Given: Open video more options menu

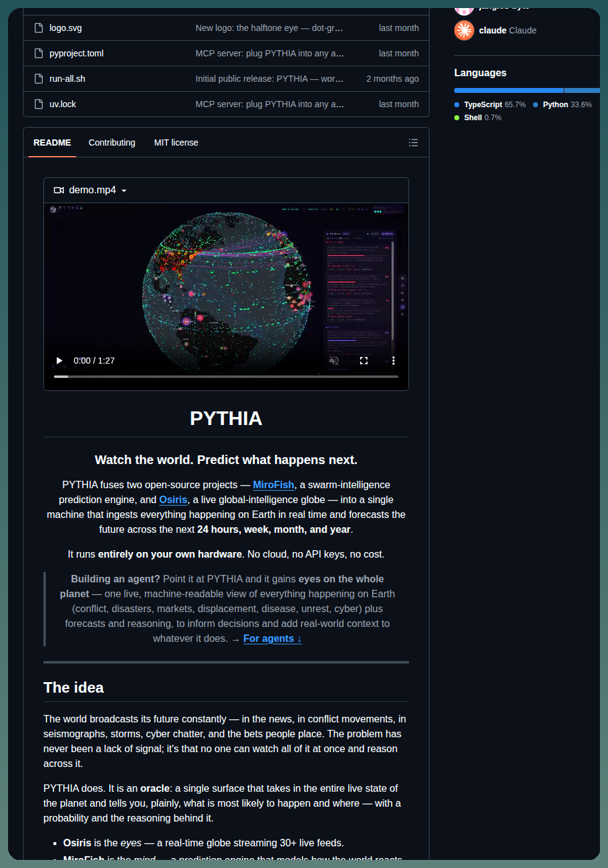Looking at the screenshot, I should 393,361.
